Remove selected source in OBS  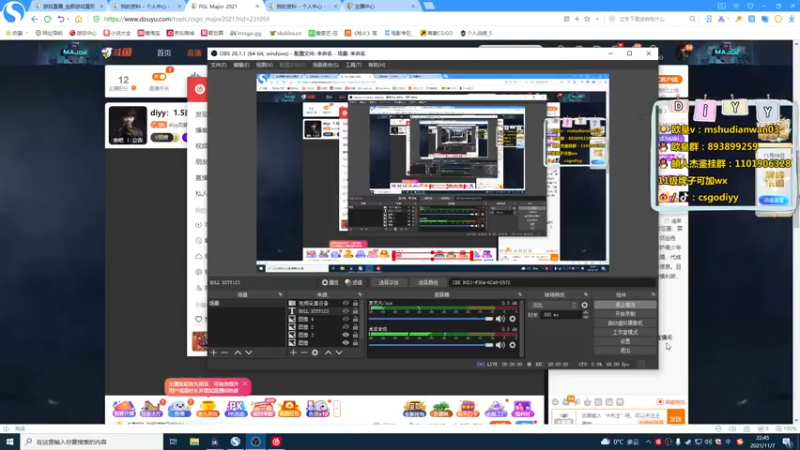click(304, 353)
